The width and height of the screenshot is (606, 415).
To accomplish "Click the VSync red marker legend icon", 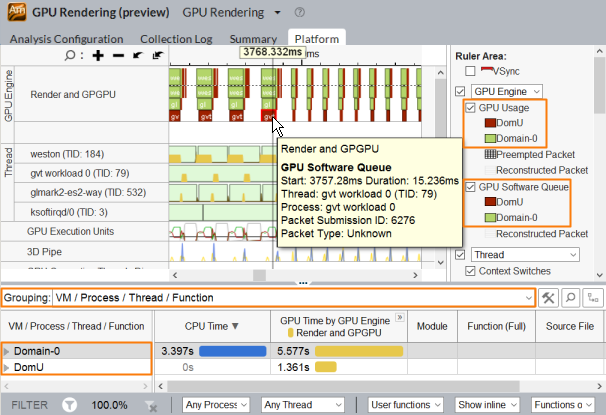I will coord(487,70).
